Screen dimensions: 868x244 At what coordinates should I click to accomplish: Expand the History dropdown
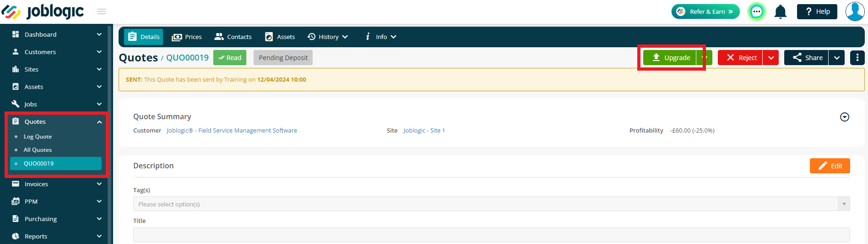click(328, 37)
